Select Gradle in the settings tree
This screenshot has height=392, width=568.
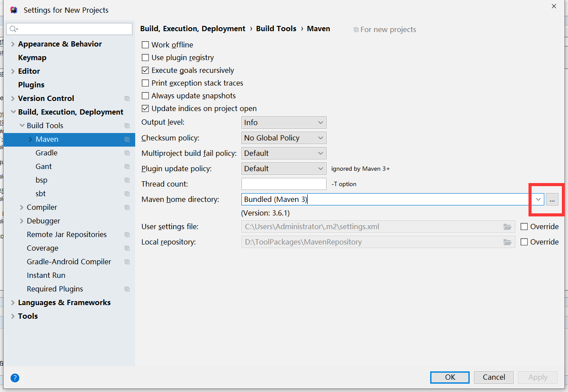pos(47,153)
